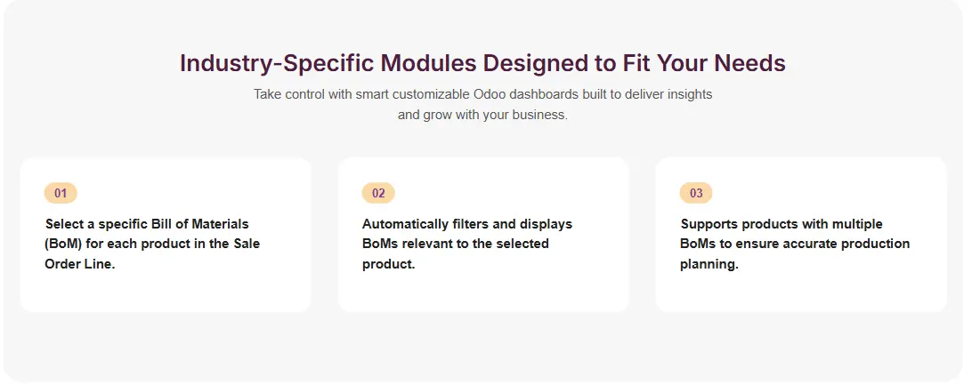Click the "(BoM)" abbreviation in the first card
This screenshot has height=385, width=980.
[x=63, y=244]
